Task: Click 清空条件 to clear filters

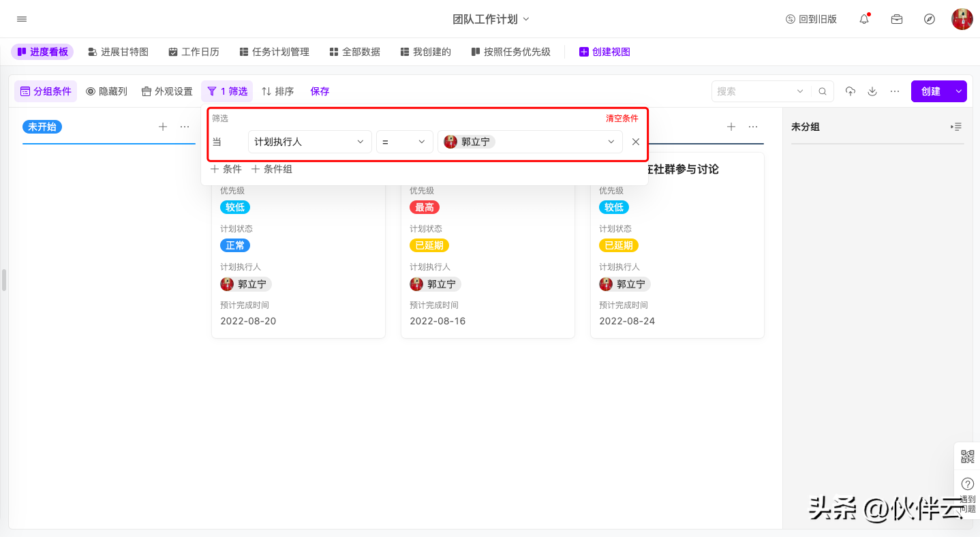Action: pos(622,119)
